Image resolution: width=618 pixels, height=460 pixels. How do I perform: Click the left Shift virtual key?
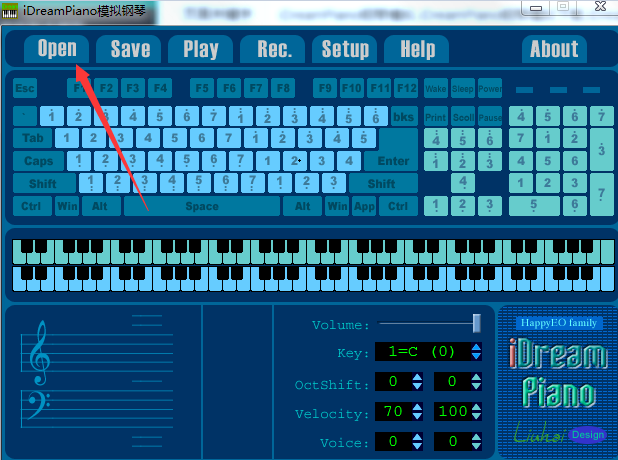click(x=44, y=183)
